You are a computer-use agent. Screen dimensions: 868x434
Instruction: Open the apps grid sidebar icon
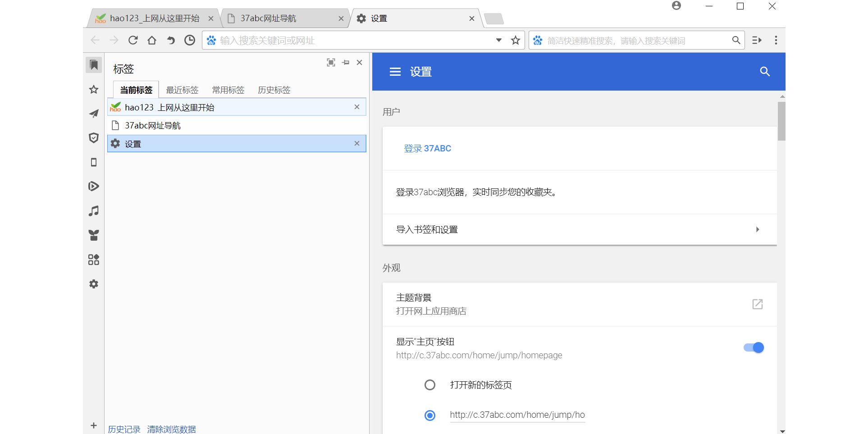pyautogui.click(x=94, y=260)
